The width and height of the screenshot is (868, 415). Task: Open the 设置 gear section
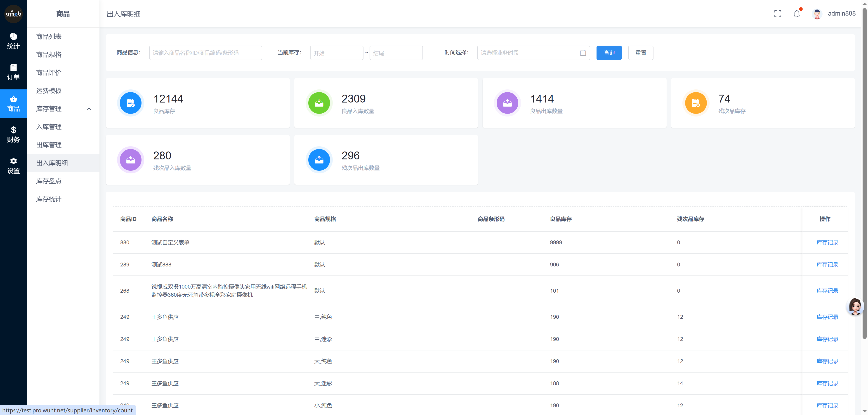coord(14,166)
